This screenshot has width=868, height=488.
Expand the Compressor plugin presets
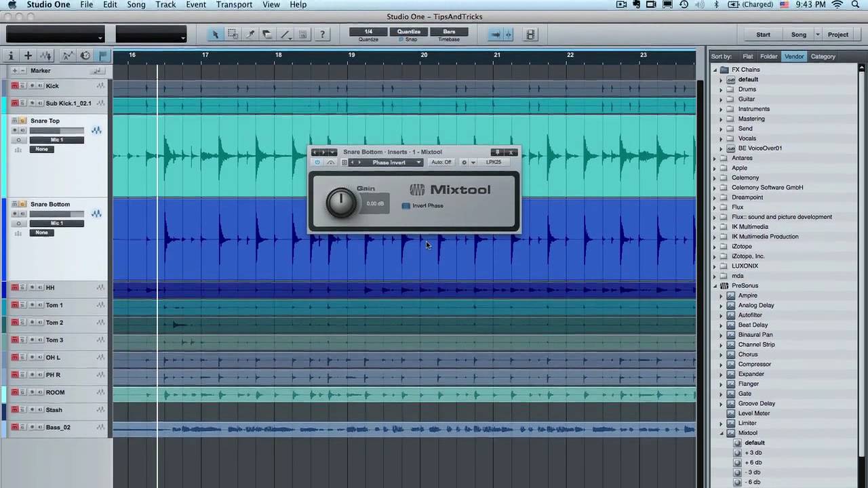coord(722,364)
